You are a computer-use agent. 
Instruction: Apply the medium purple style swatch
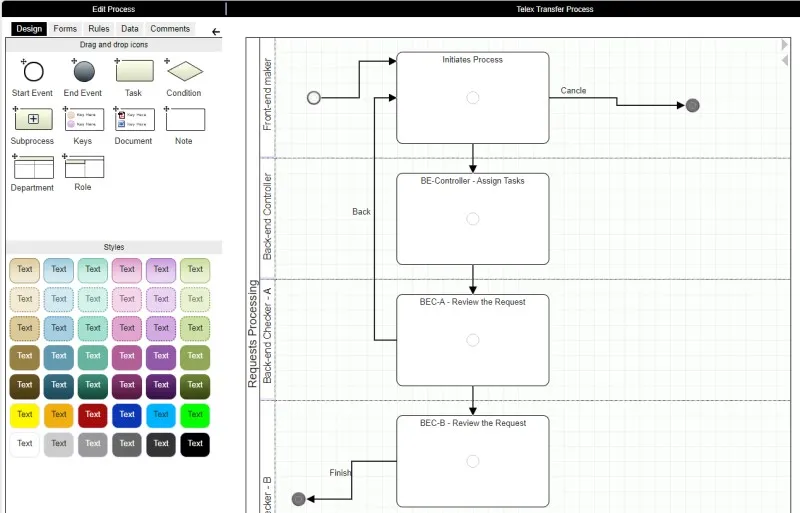(x=161, y=357)
